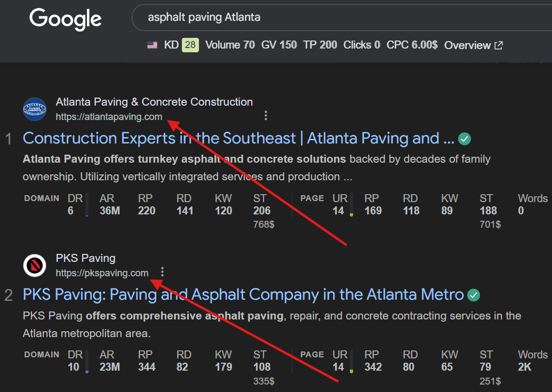Click domain RD 141 value
Screen dimensions: 552x392
[185, 211]
